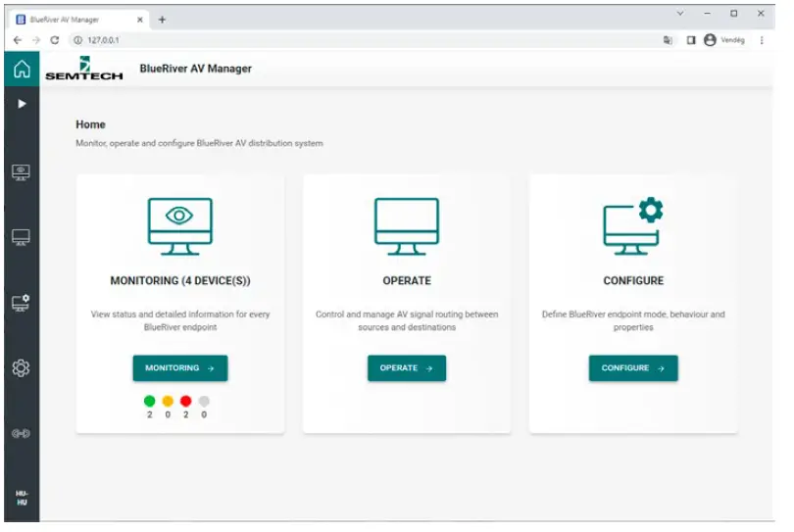Focus the address bar showing 127.0.0.1
The image size is (794, 532).
point(374,40)
